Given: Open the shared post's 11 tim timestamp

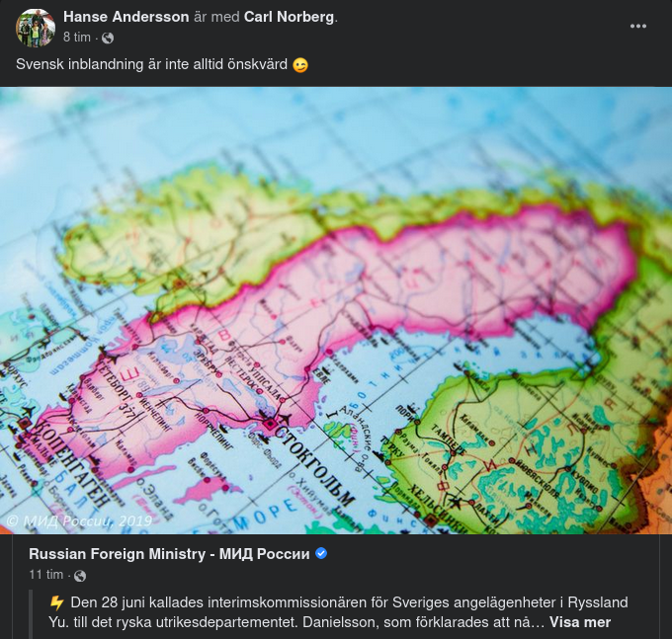Looking at the screenshot, I should coord(45,575).
